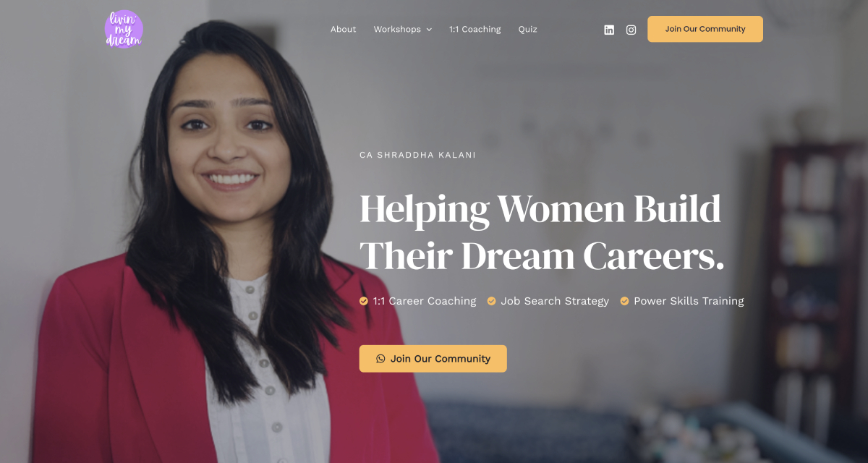Click the check icon beside 1:1 Career Coaching
The height and width of the screenshot is (463, 868).
pos(364,301)
